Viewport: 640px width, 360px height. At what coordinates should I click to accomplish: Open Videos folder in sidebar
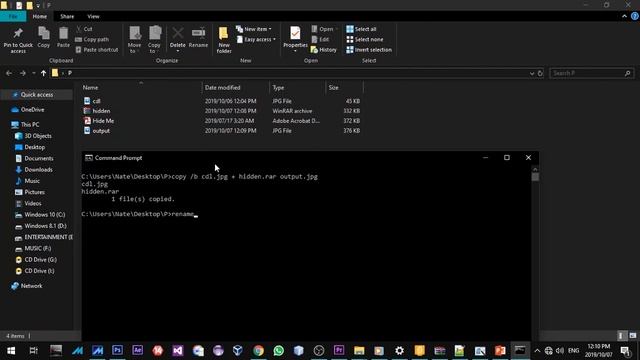coord(33,203)
